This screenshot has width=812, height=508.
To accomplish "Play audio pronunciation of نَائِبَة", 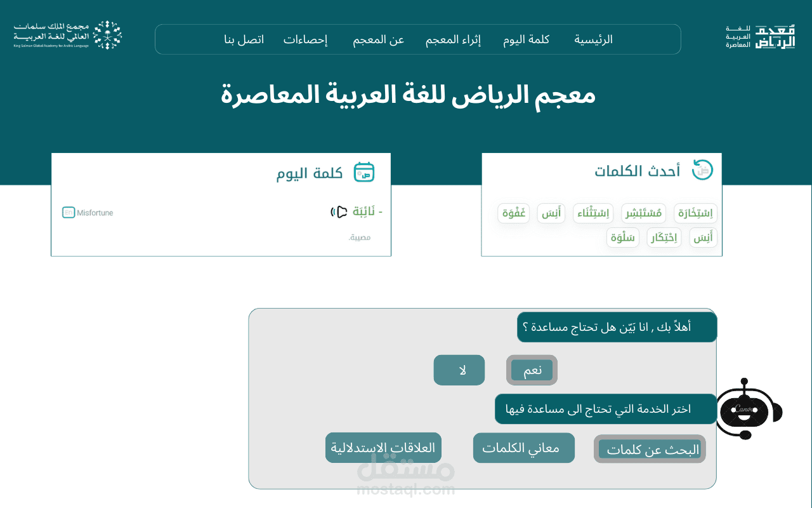I will click(x=339, y=211).
